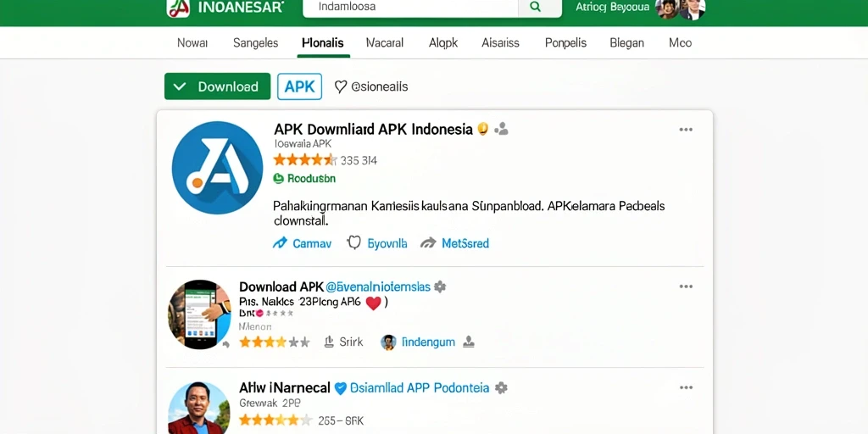Click the APK outlined button
868x434 pixels.
tap(299, 86)
